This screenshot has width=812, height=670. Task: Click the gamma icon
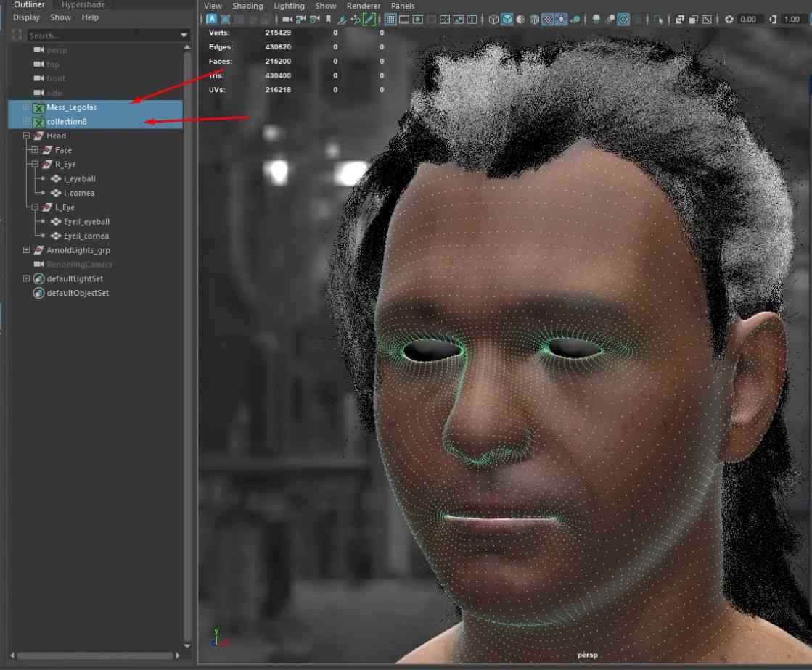[773, 19]
